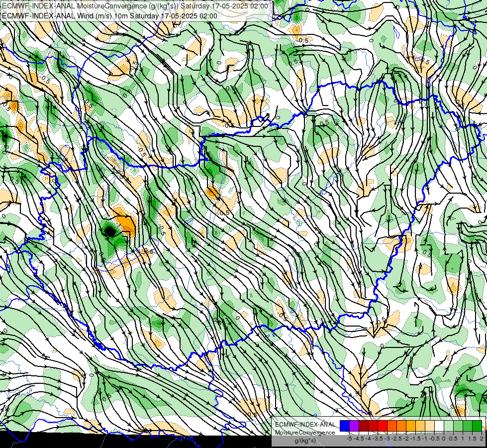The height and width of the screenshot is (448, 487).
Task: Click legend label ECMWF-INDEX-ANAL beside color bar
Action: click(x=305, y=425)
